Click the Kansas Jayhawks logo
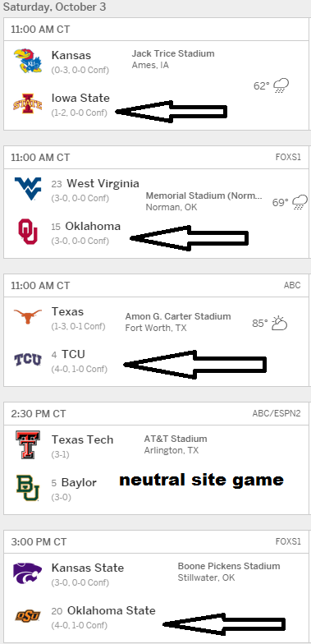 tap(28, 61)
